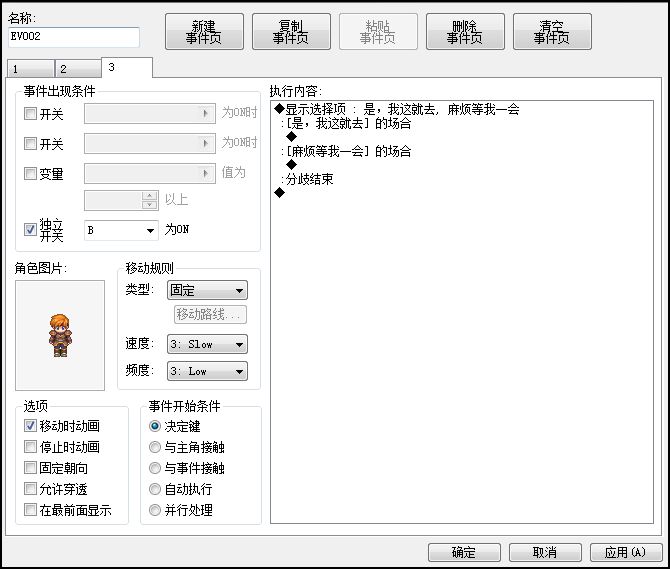
Task: Check the 允许穿透 option
Action: [30, 489]
